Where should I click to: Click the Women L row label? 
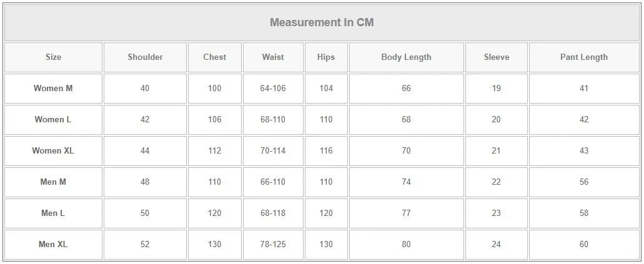coord(53,119)
